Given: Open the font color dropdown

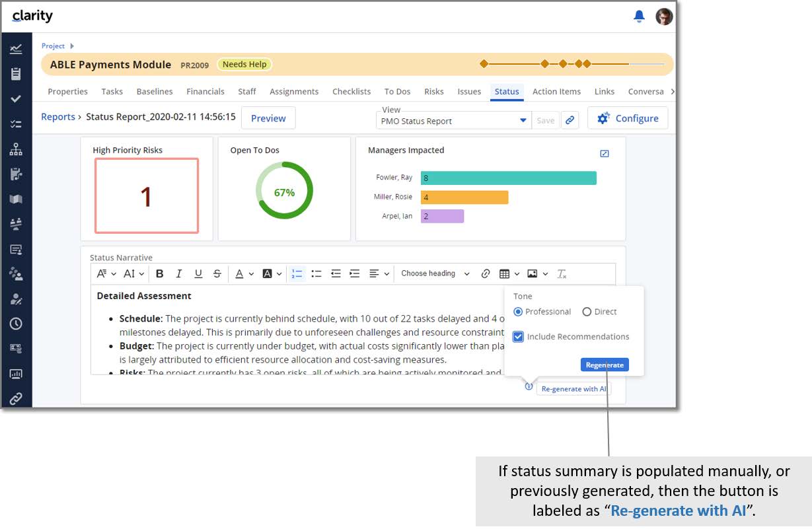Looking at the screenshot, I should tap(244, 273).
